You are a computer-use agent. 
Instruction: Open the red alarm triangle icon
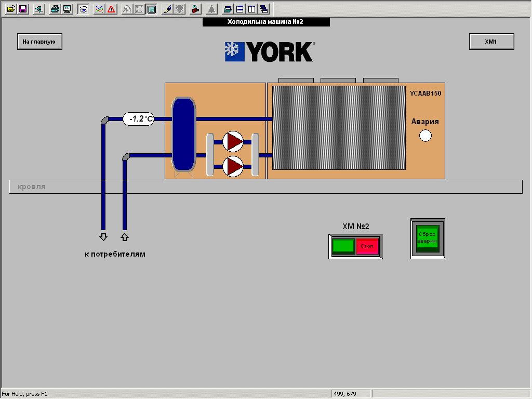[111, 9]
